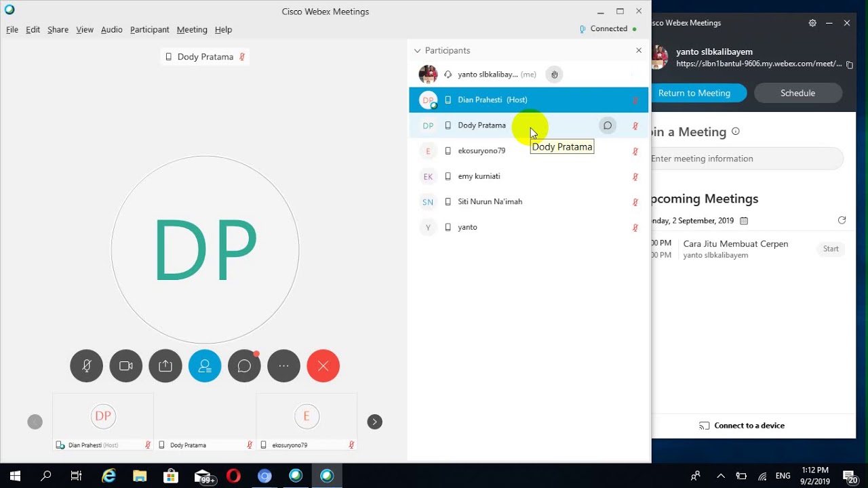This screenshot has height=488, width=868.
Task: Open the Audio menu
Action: [x=112, y=30]
